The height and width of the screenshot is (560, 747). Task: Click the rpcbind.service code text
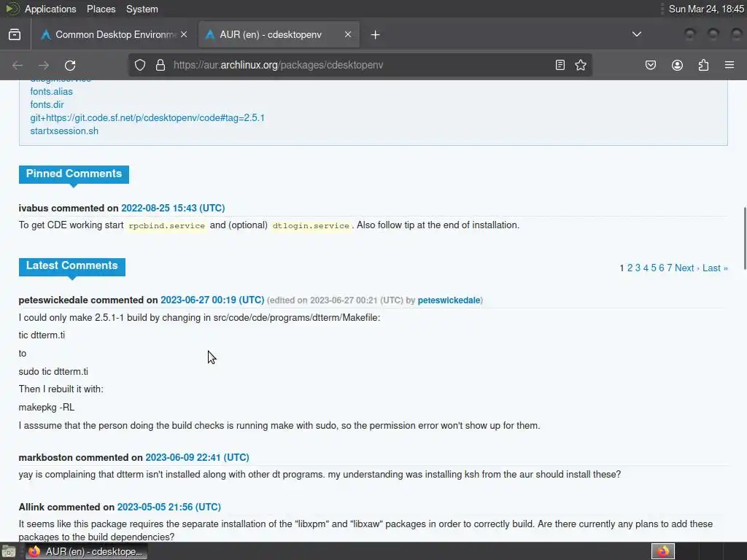coord(167,226)
